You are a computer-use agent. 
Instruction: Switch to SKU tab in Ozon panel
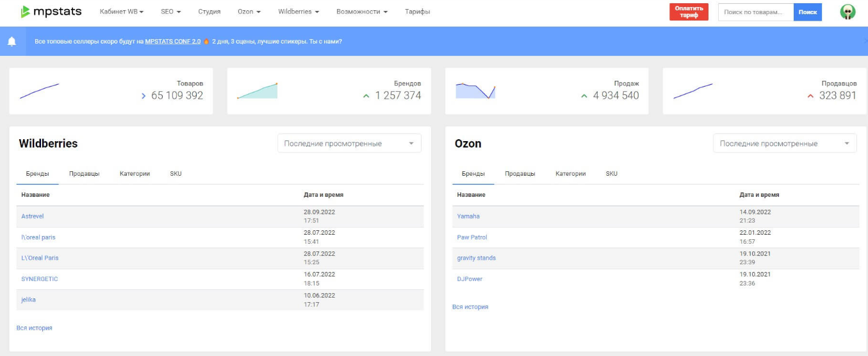(611, 174)
